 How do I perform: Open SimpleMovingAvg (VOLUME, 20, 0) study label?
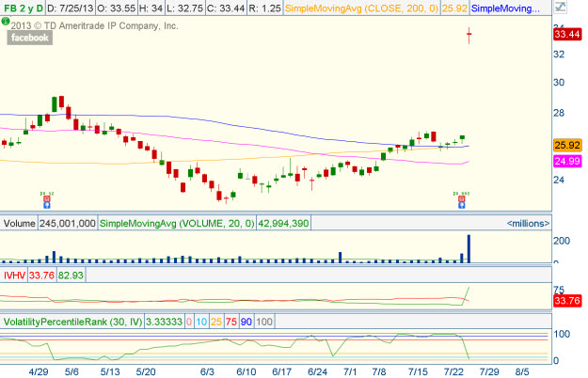162,224
